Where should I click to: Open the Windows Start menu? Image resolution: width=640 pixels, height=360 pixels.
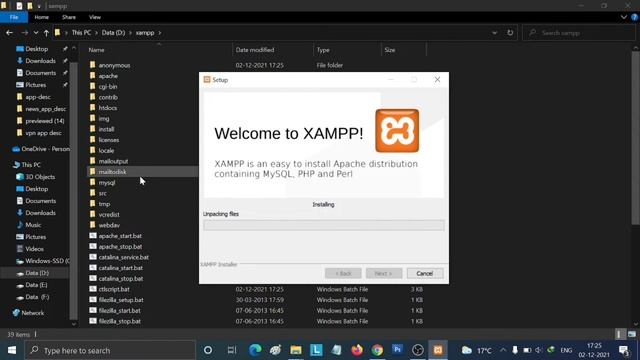pos(12,350)
